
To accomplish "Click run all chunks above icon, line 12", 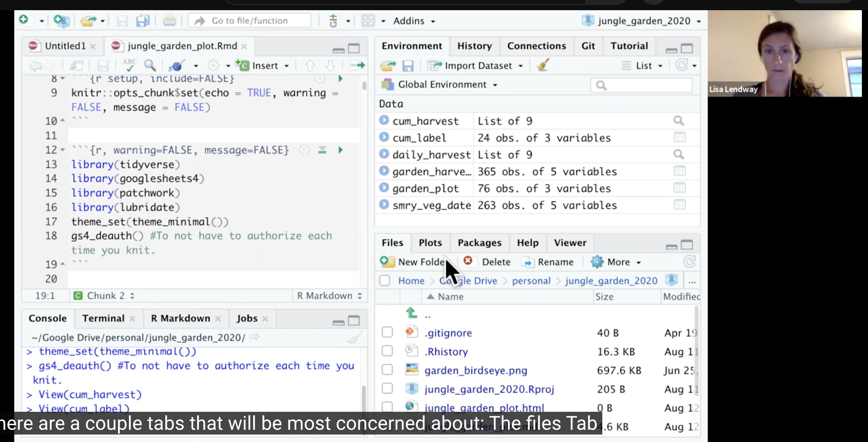I will (x=322, y=150).
